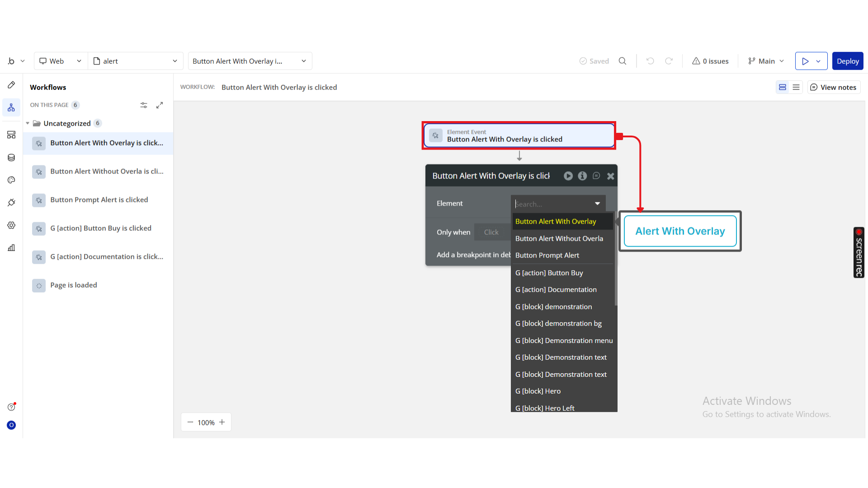Click the undo arrow icon

tap(650, 61)
